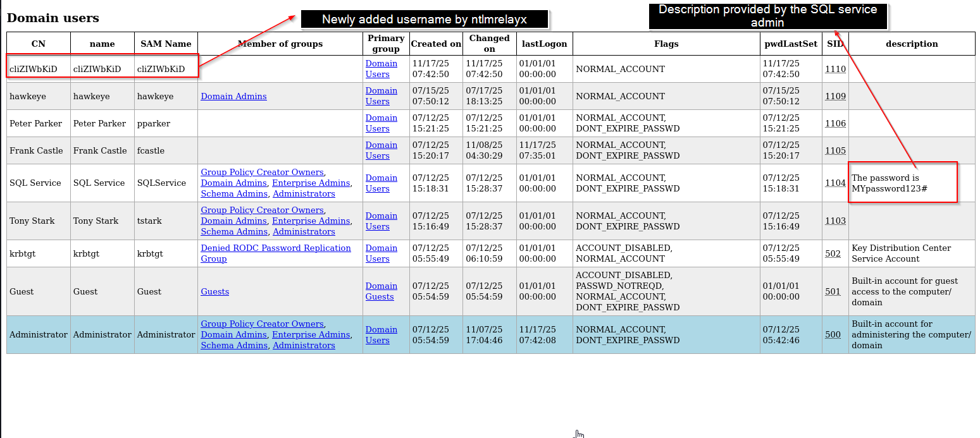The image size is (980, 438).
Task: Click Domain Users link in Peter Parker row
Action: pos(381,123)
